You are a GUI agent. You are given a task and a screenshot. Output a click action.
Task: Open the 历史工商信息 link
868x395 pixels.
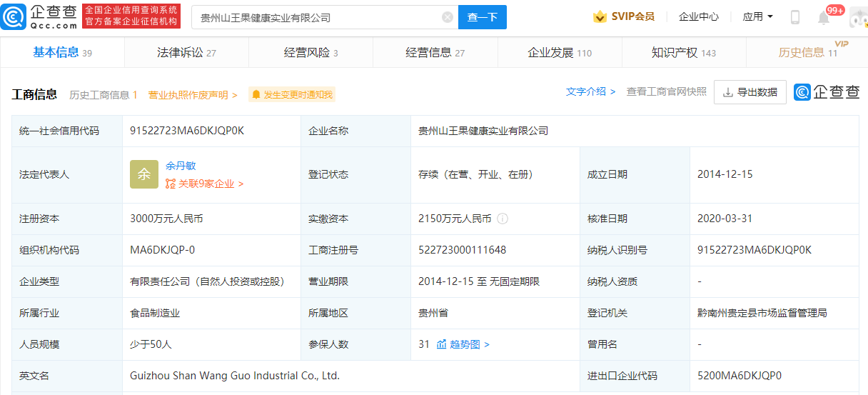click(104, 95)
